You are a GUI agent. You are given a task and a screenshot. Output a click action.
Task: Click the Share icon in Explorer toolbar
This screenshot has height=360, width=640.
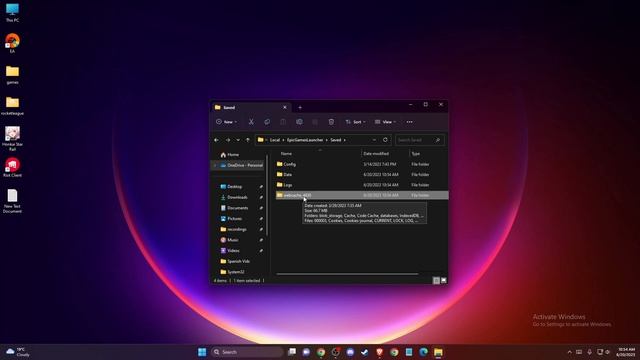315,122
